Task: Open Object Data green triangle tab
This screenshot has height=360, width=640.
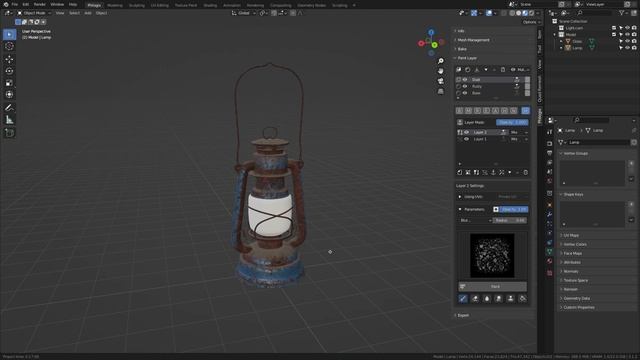Action: coord(550,252)
